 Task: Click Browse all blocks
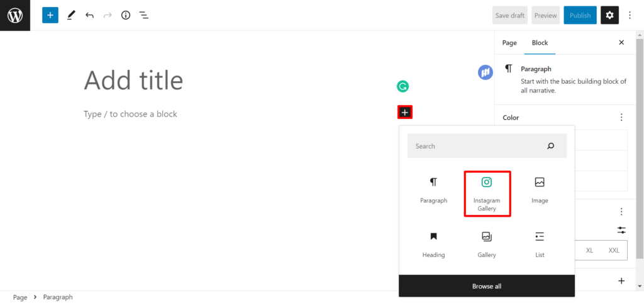(x=487, y=286)
